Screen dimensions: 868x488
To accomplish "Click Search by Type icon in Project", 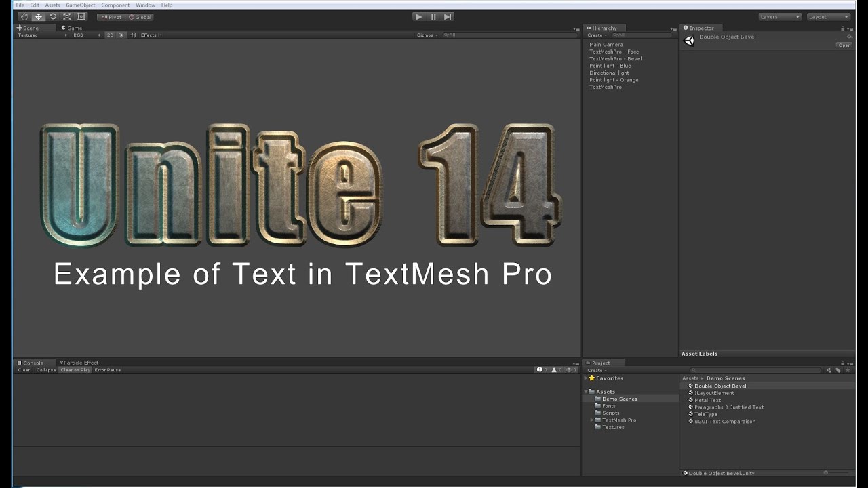I will click(x=830, y=370).
